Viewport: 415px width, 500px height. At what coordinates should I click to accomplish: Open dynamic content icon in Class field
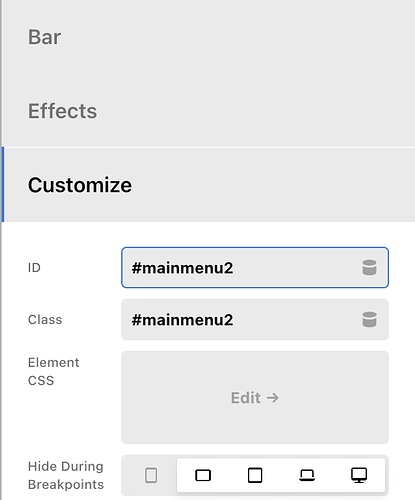369,319
